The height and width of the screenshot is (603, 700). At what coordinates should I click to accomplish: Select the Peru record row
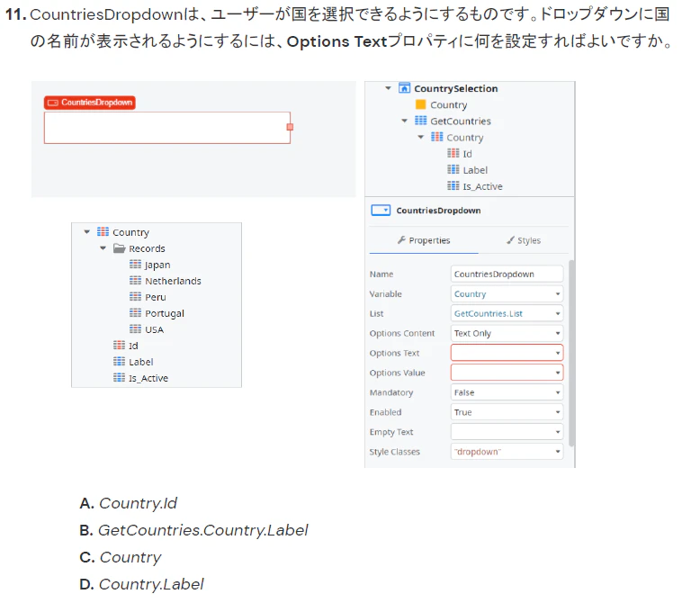(148, 297)
